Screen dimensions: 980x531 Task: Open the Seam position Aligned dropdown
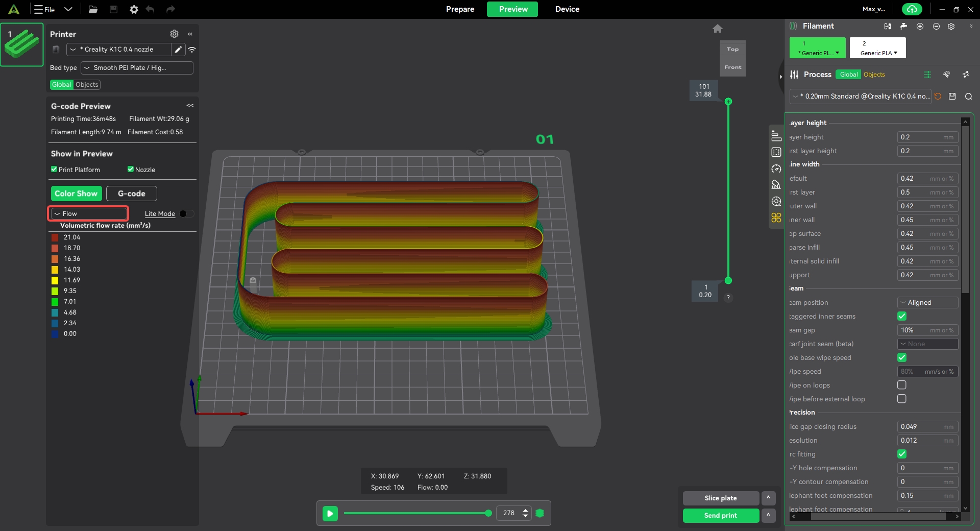(927, 303)
